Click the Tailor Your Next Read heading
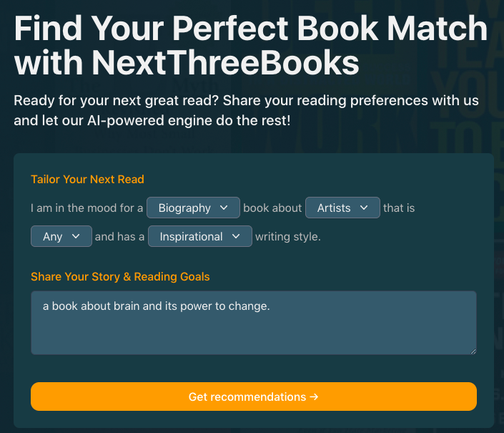504x433 pixels. (x=87, y=179)
